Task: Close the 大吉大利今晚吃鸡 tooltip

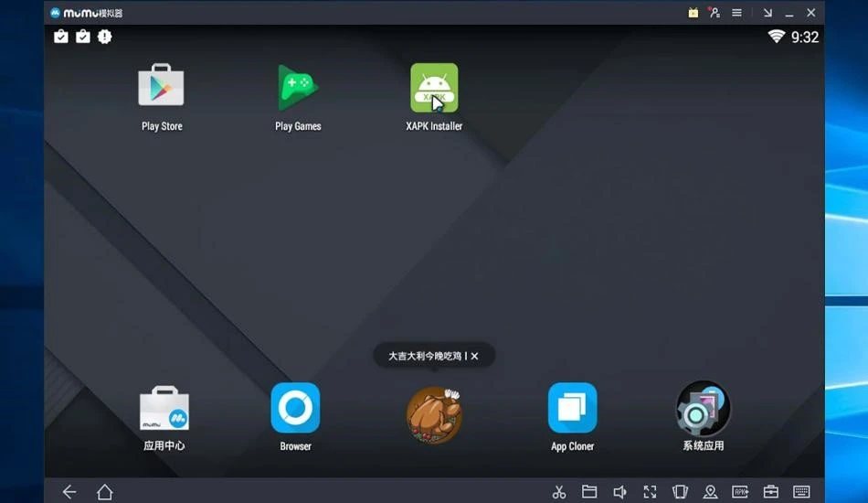Action: [474, 356]
